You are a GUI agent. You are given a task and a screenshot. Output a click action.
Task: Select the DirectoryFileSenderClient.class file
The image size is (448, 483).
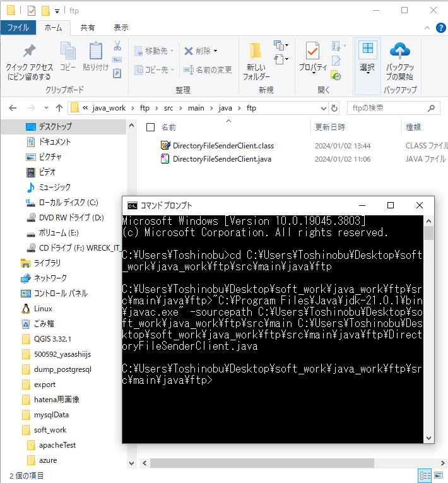223,146
